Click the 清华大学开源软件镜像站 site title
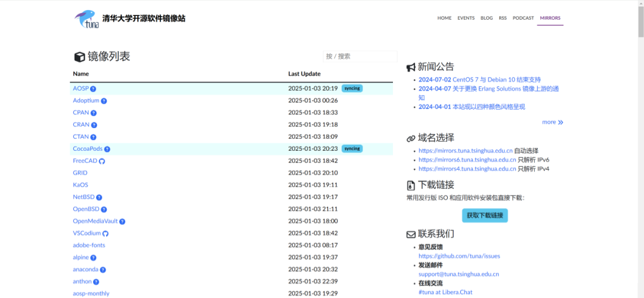This screenshot has width=644, height=298. pos(144,18)
